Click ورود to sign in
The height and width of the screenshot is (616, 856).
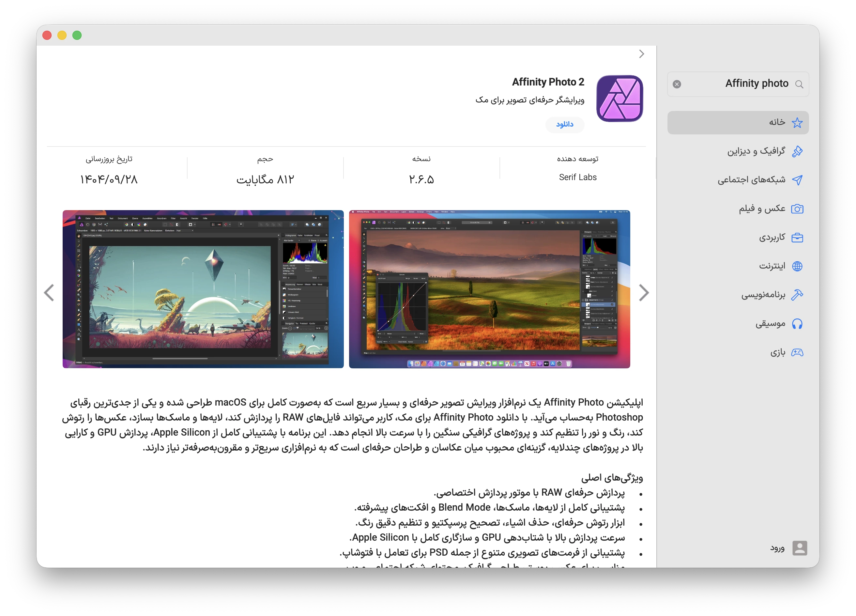point(777,548)
